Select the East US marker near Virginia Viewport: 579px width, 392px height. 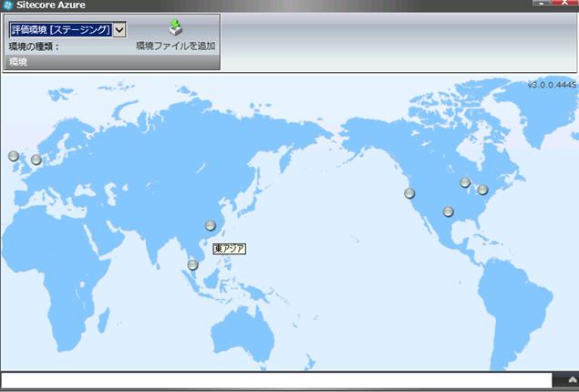482,190
